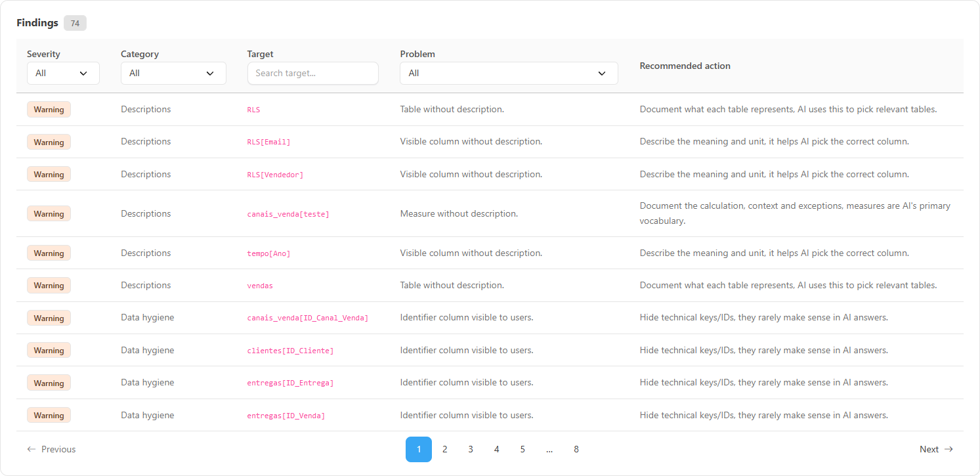Click 'Measure without description.' problem text
The height and width of the screenshot is (476, 980).
[x=459, y=213]
